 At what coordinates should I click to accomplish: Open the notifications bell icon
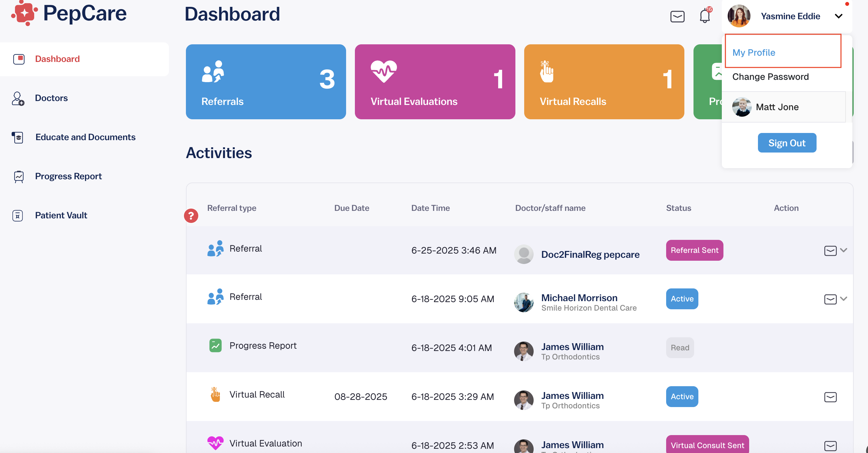tap(705, 16)
